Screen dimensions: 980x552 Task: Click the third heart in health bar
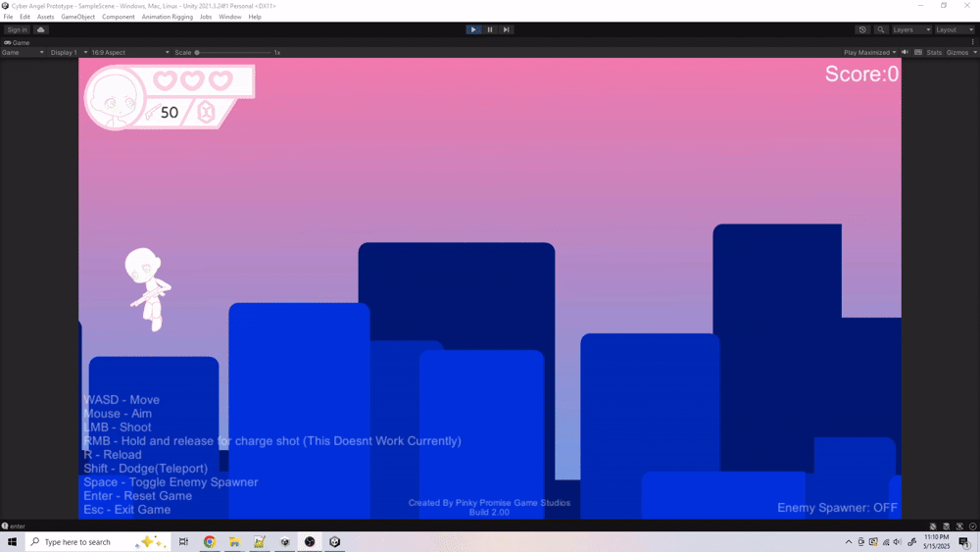click(220, 80)
